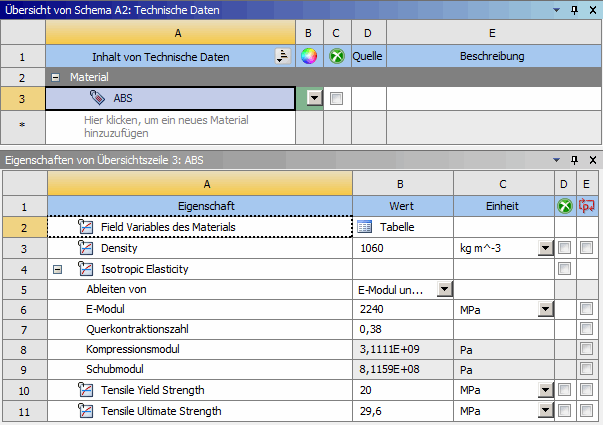
Task: Select the E-Modul value cell 2240
Action: [x=402, y=309]
